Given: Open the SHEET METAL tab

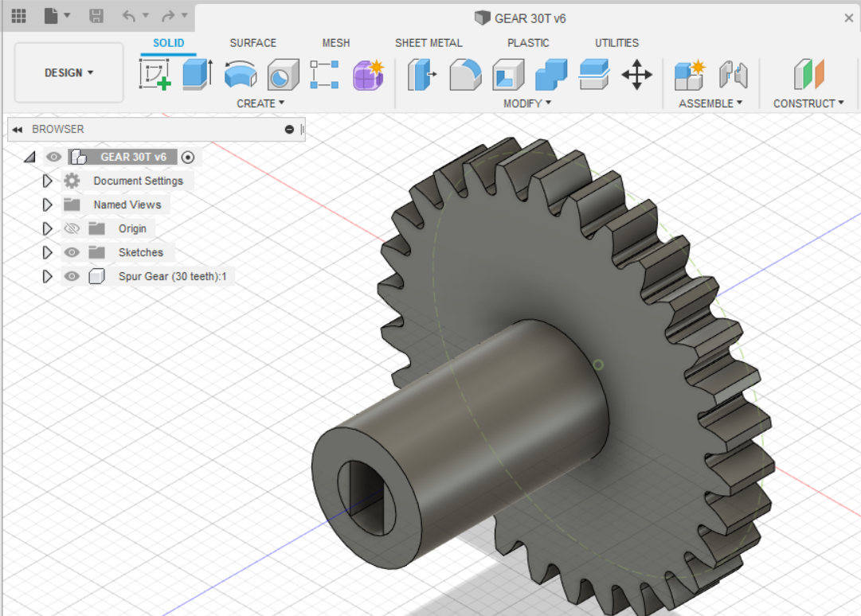Looking at the screenshot, I should tap(429, 43).
